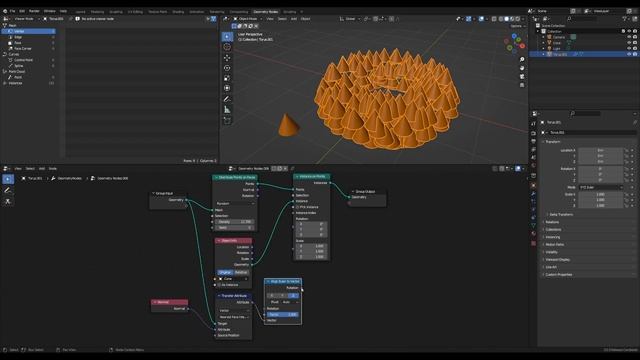Toggle Pick Instance checkbox on Instance node

point(297,207)
